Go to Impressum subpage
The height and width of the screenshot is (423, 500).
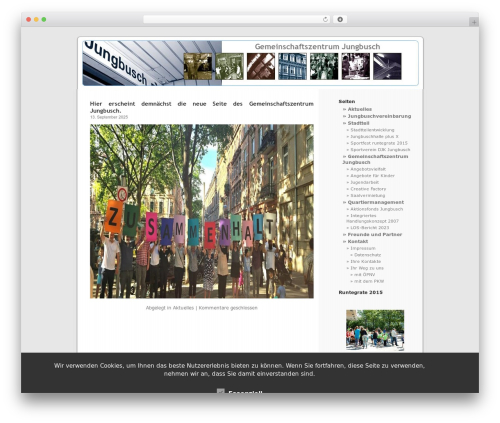(x=363, y=248)
